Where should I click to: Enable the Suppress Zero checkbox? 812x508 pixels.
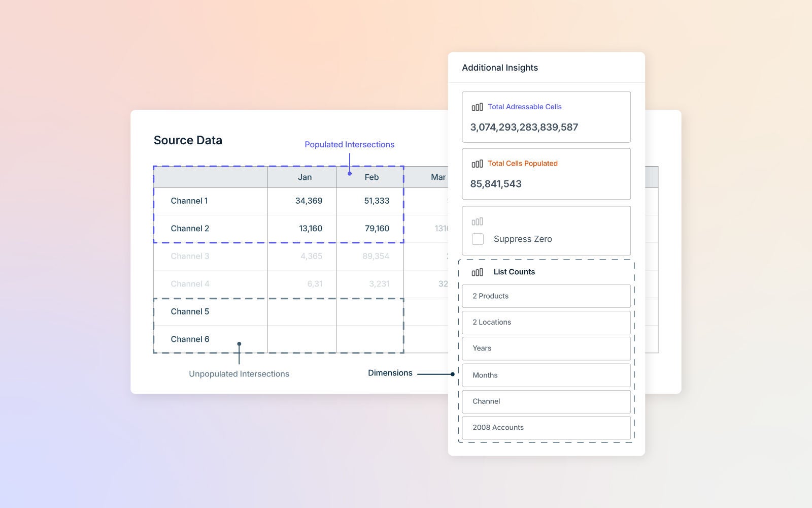coord(478,239)
